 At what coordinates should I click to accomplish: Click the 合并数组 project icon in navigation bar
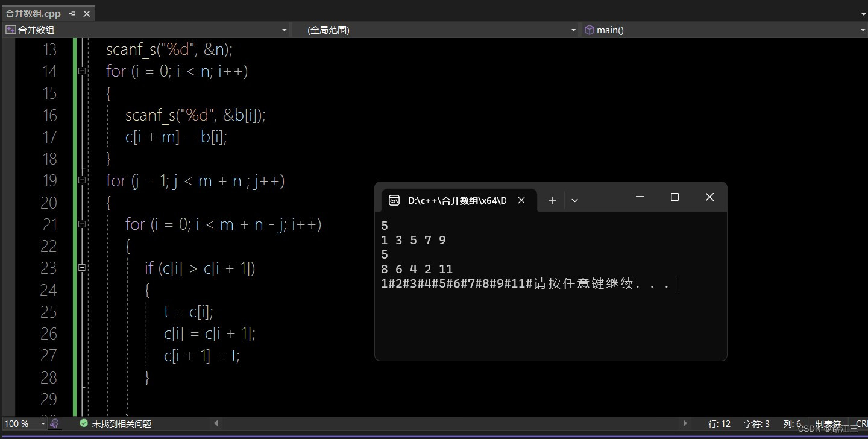10,30
